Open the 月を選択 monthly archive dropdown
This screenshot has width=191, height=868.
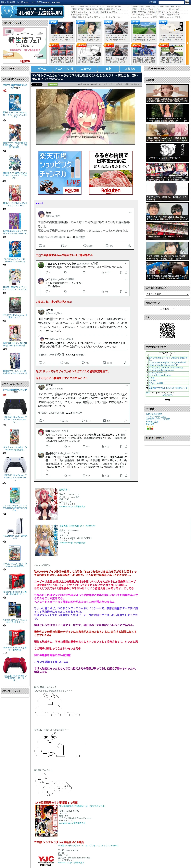(167, 309)
